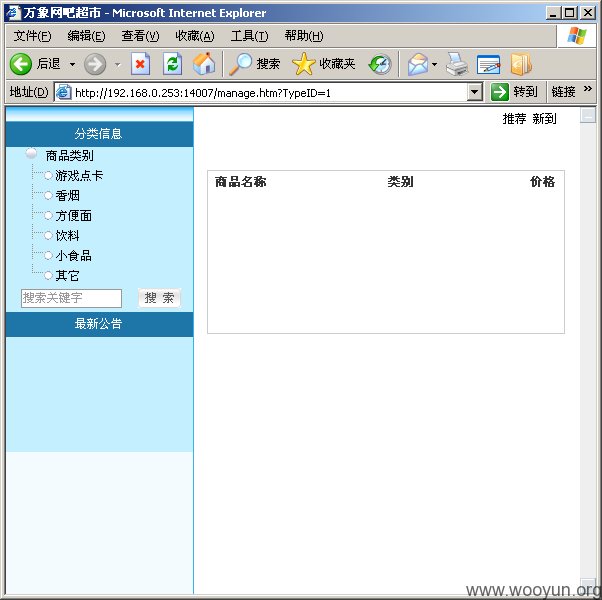Click the 最新公告 panel header

click(99, 324)
